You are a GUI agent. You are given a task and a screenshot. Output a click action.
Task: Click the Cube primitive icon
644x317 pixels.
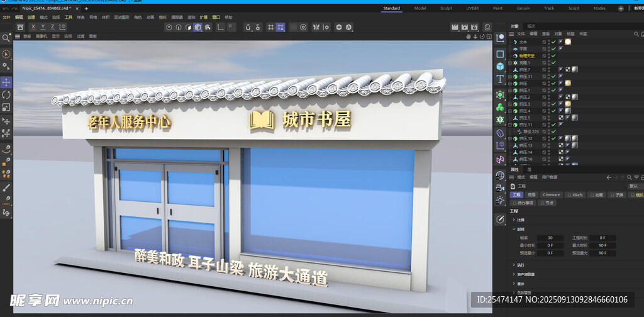(500, 66)
